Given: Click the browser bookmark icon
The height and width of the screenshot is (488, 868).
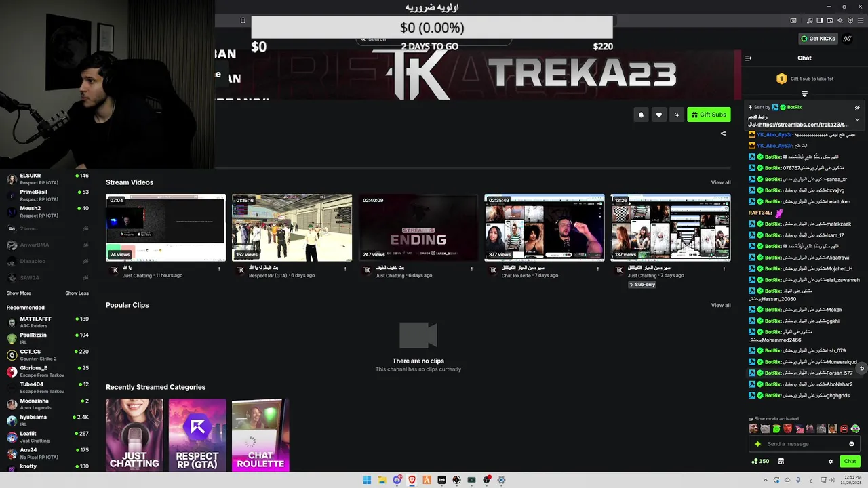Looking at the screenshot, I should pos(243,20).
